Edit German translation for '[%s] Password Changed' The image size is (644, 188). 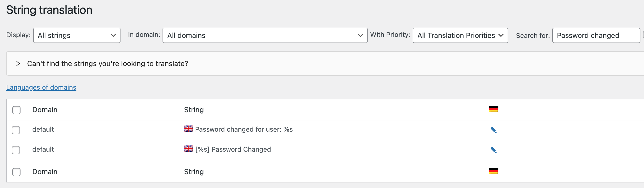pos(494,150)
